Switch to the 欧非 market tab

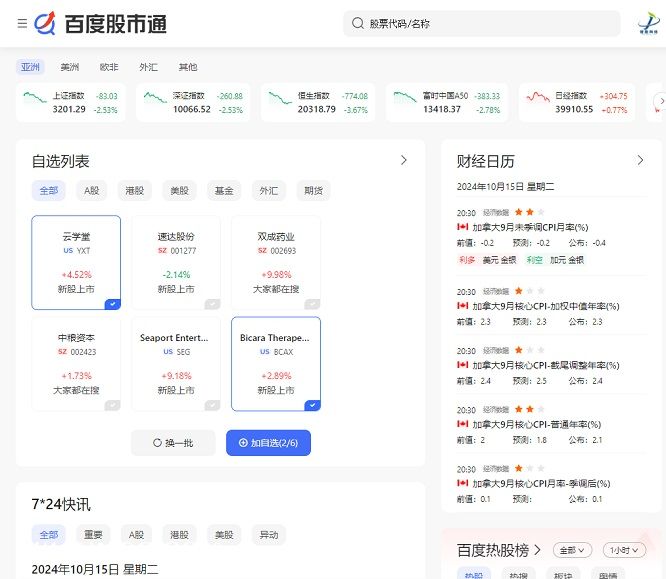coord(109,67)
